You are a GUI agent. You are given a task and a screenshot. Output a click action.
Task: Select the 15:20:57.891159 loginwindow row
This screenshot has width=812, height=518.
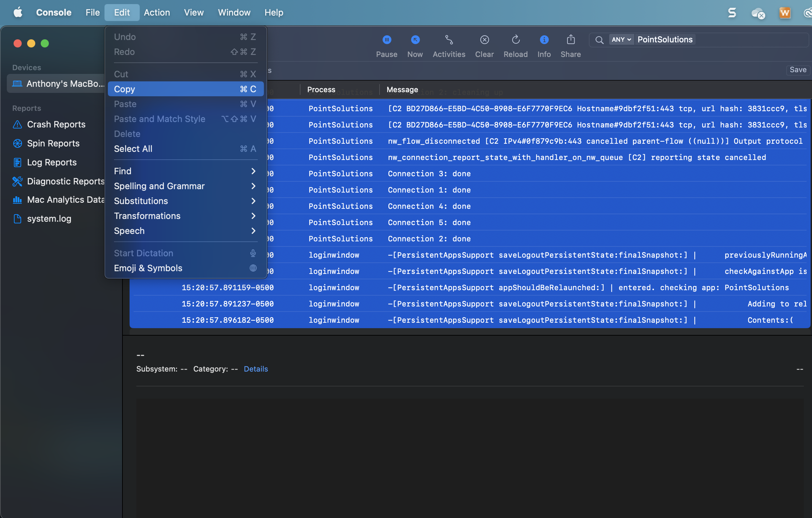pyautogui.click(x=470, y=287)
